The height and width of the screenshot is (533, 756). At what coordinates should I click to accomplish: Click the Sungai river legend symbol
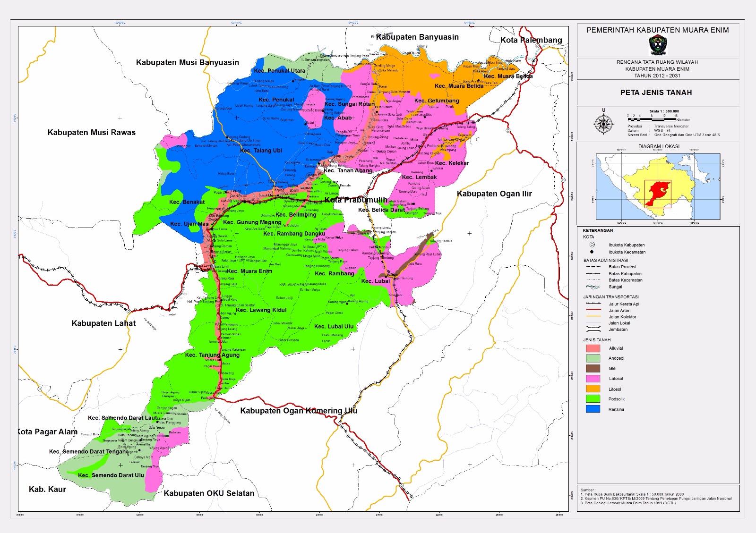point(593,287)
